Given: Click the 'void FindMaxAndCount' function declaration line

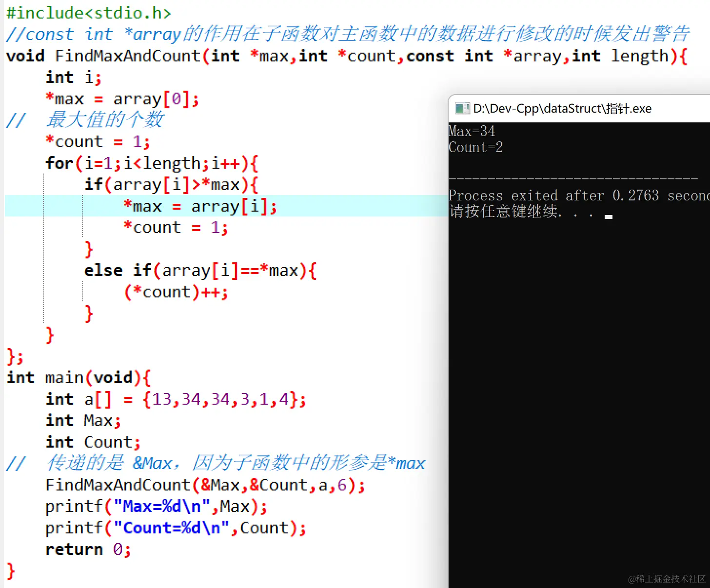Looking at the screenshot, I should pos(347,56).
